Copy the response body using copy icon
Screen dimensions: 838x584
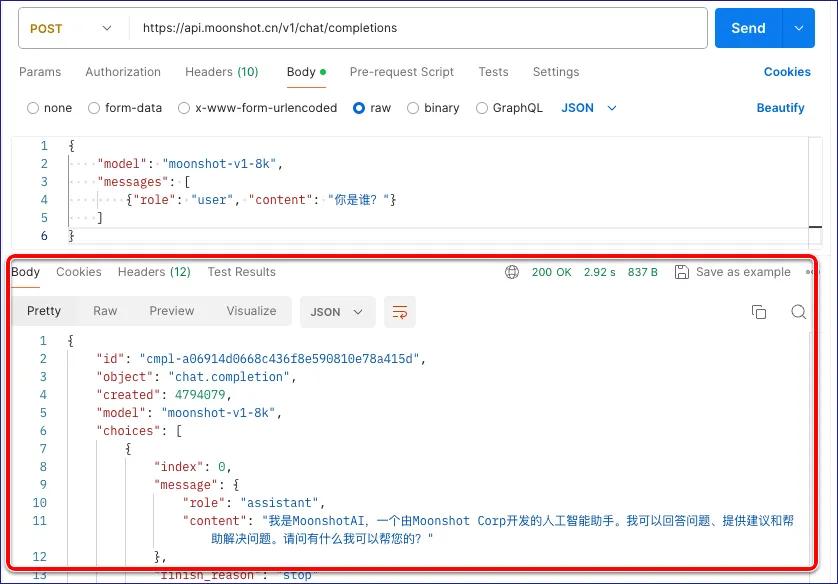[761, 312]
